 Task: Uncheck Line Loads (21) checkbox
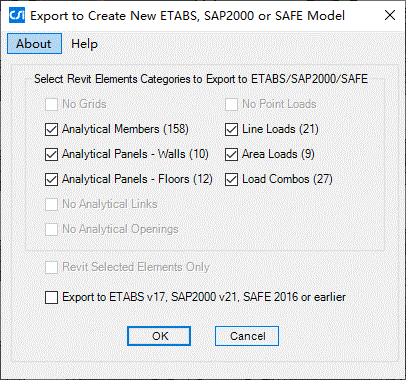click(x=231, y=129)
